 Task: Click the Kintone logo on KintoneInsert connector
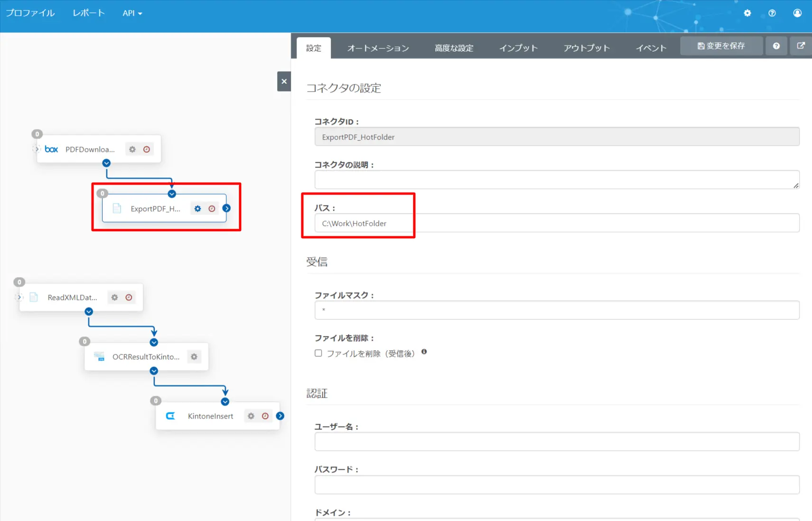coord(170,416)
